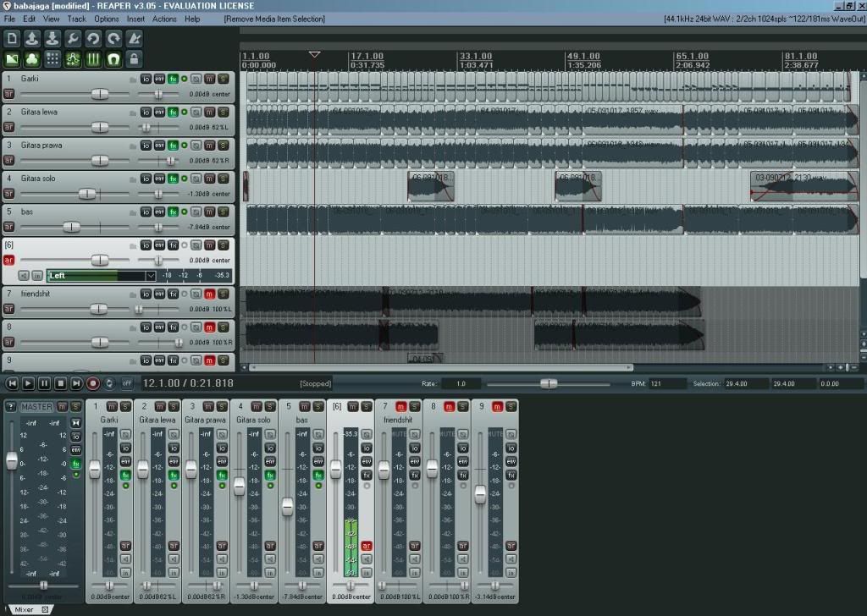Click envelope button on friendshit track
This screenshot has width=867, height=616.
(x=159, y=294)
